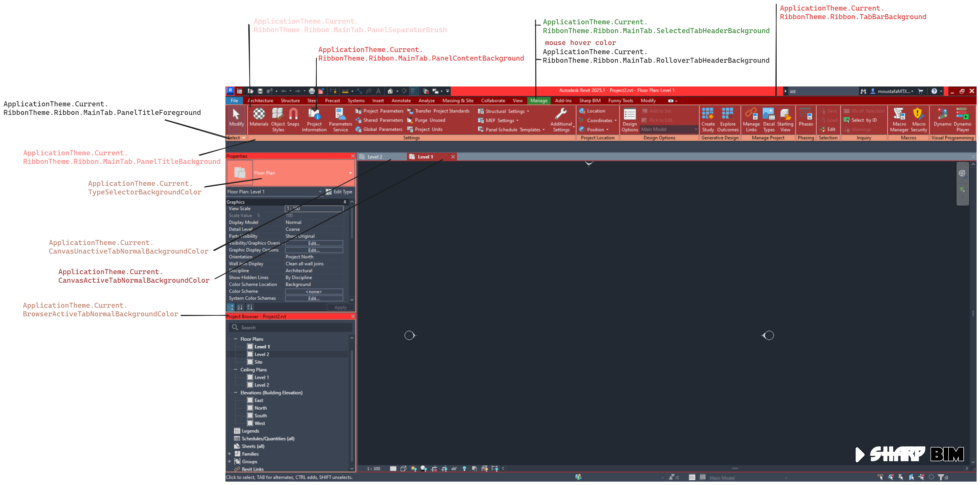Collapse the Floor Plans node

236,339
